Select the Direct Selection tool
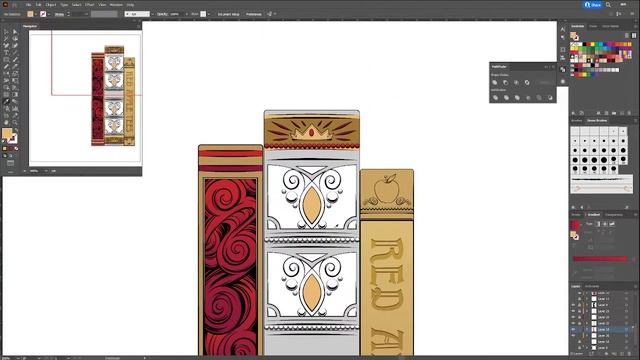This screenshot has width=640, height=360. [x=15, y=32]
